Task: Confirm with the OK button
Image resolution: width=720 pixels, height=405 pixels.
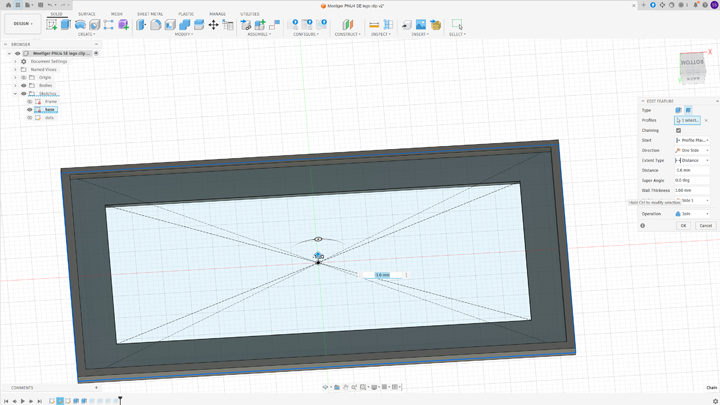Action: pyautogui.click(x=683, y=225)
